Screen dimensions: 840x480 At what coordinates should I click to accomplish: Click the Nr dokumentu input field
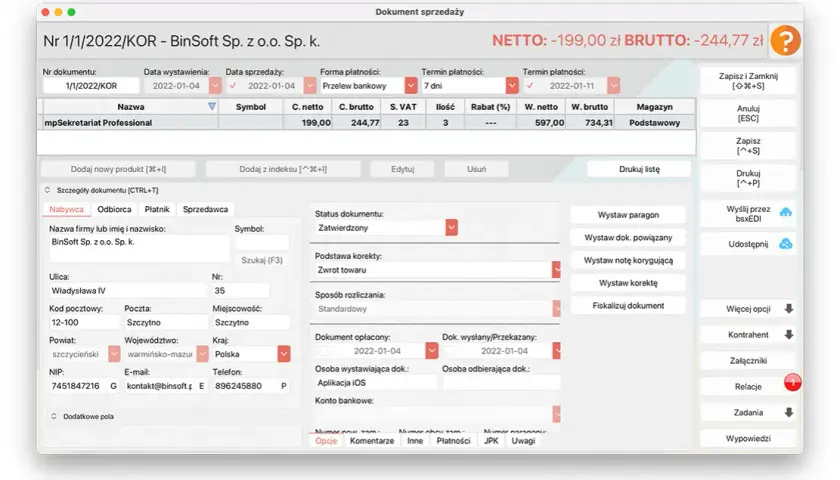[91, 86]
